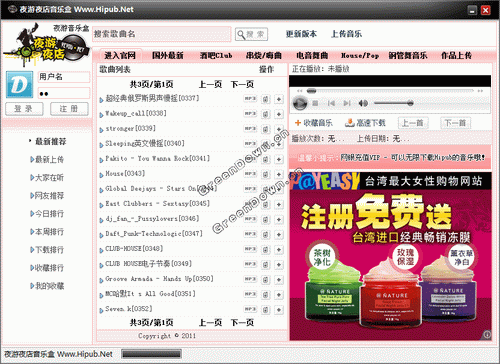This screenshot has width=500, height=364.
Task: Click the playback seek bar handle
Action: [x=311, y=91]
